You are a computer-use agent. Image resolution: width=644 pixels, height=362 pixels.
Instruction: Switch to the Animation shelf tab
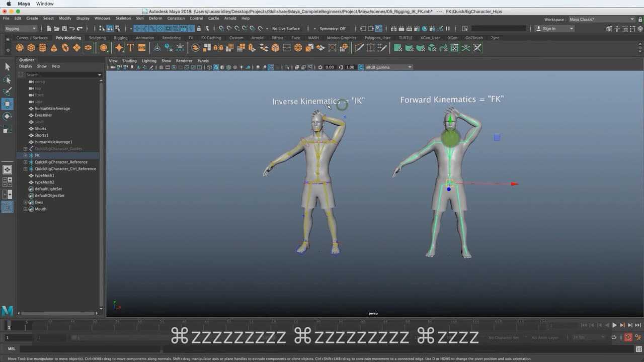[145, 38]
